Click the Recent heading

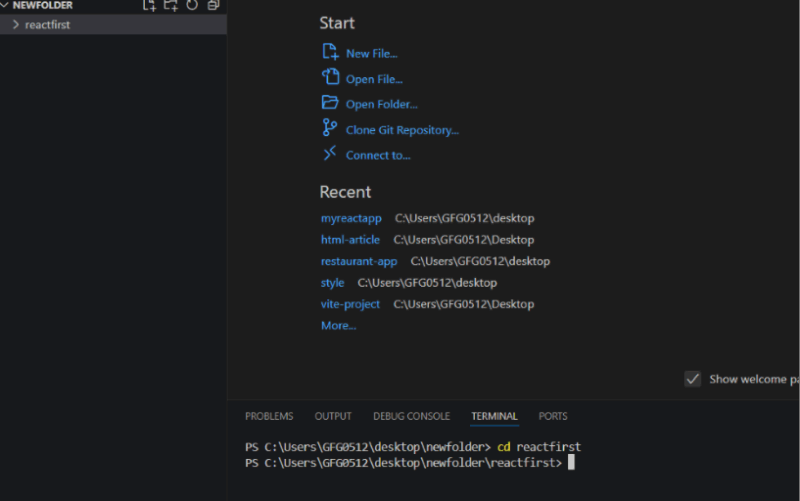coord(345,192)
